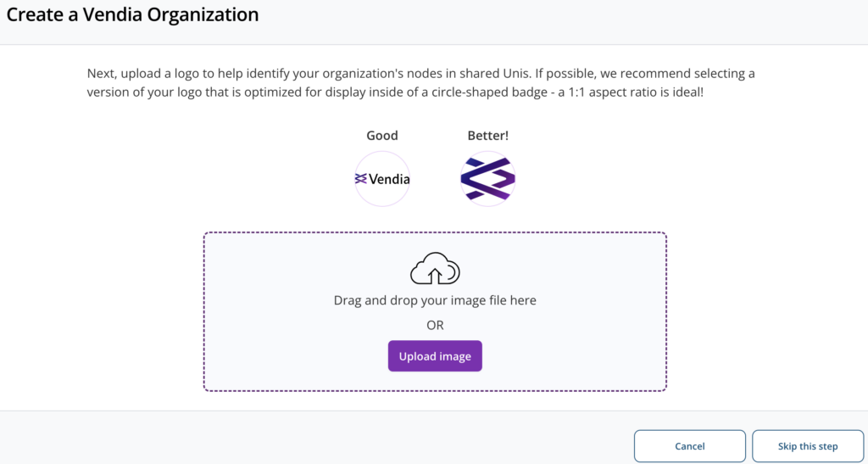Choose Skip this step

pyautogui.click(x=808, y=446)
